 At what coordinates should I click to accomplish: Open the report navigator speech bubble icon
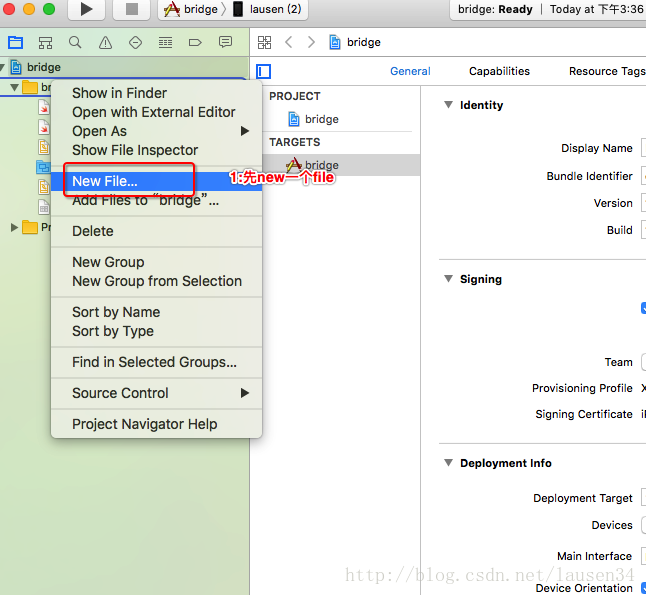tap(225, 42)
